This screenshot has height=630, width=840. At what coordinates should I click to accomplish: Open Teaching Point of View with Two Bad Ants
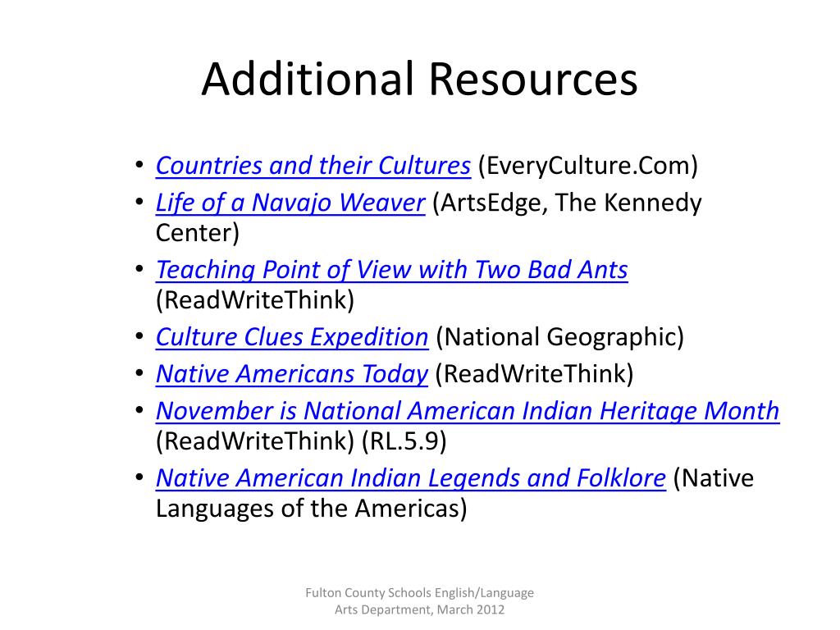[391, 269]
